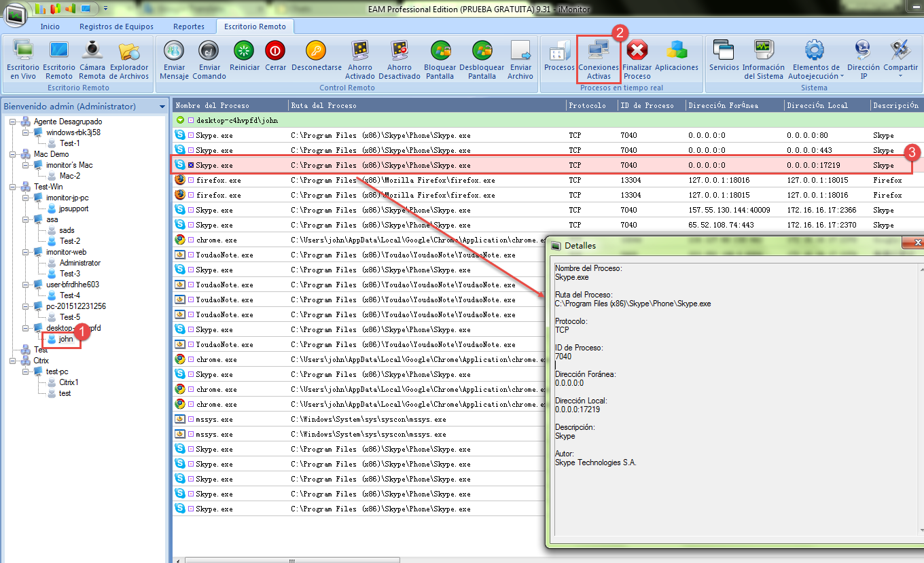Open the Aplicaciones view
This screenshot has width=924, height=563.
(677, 56)
